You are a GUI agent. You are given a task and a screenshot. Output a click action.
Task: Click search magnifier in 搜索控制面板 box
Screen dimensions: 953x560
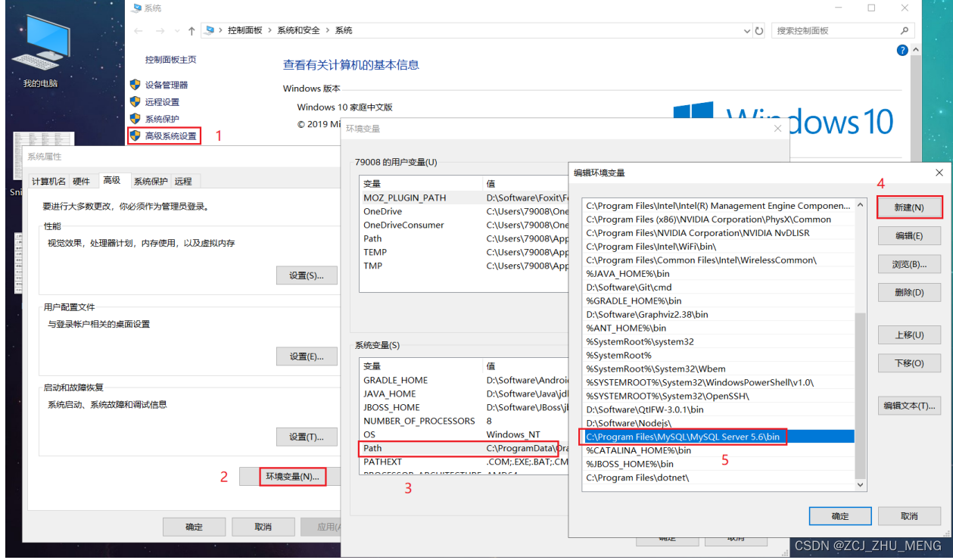(x=905, y=31)
